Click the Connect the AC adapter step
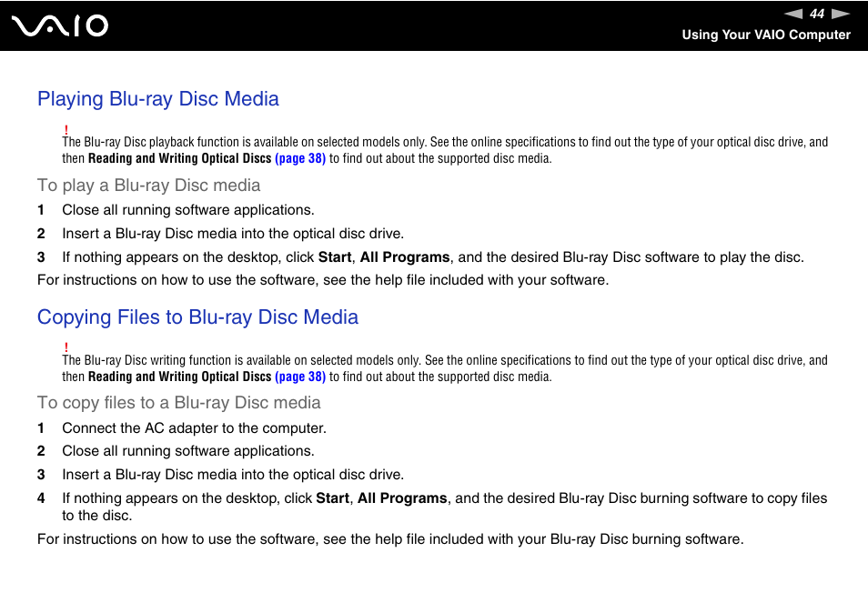Image resolution: width=868 pixels, height=613 pixels. point(195,428)
